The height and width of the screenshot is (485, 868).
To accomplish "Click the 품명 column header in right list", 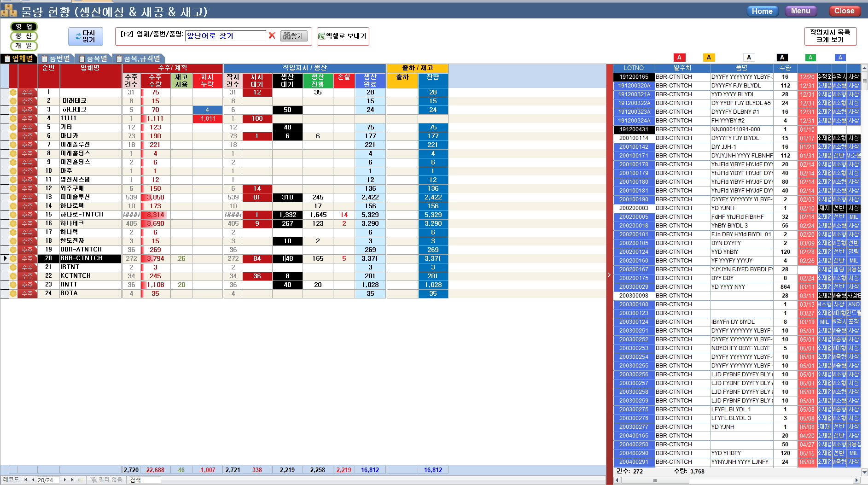I will pyautogui.click(x=741, y=68).
